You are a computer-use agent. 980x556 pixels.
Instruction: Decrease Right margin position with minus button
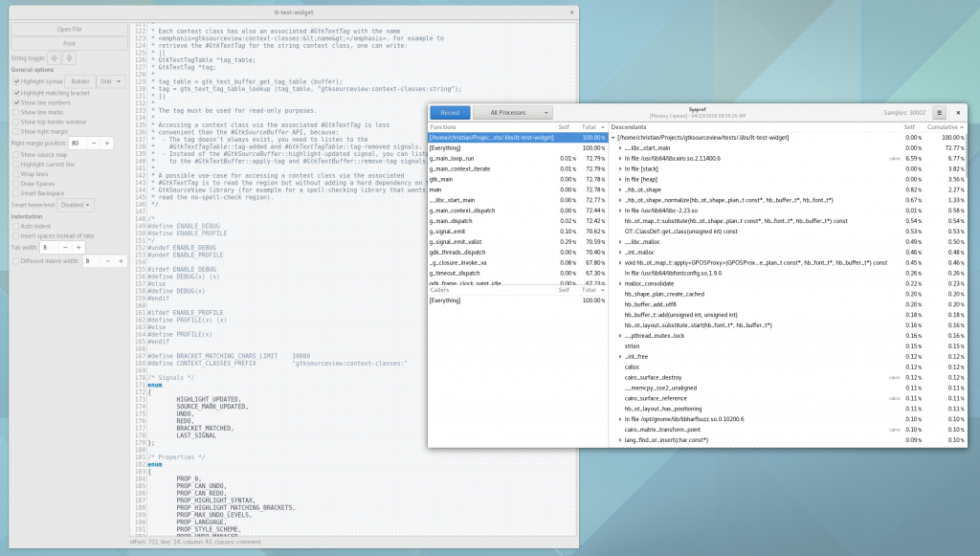[x=94, y=143]
